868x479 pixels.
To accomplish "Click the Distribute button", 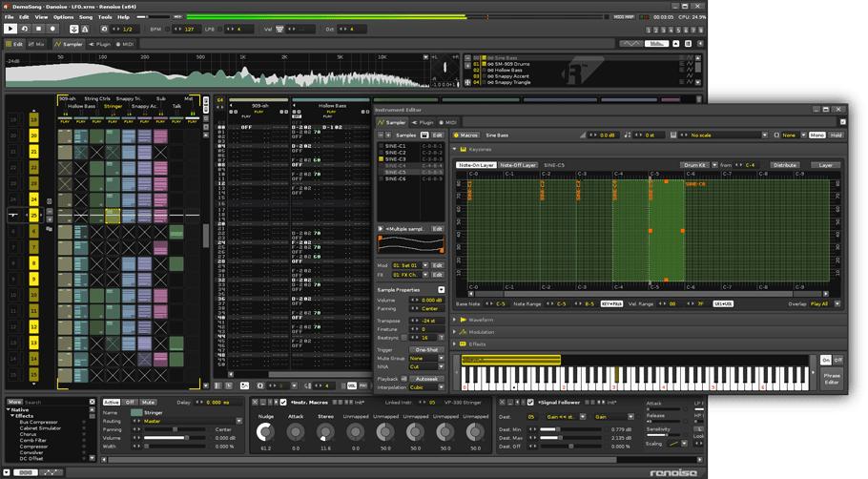I will pyautogui.click(x=784, y=165).
